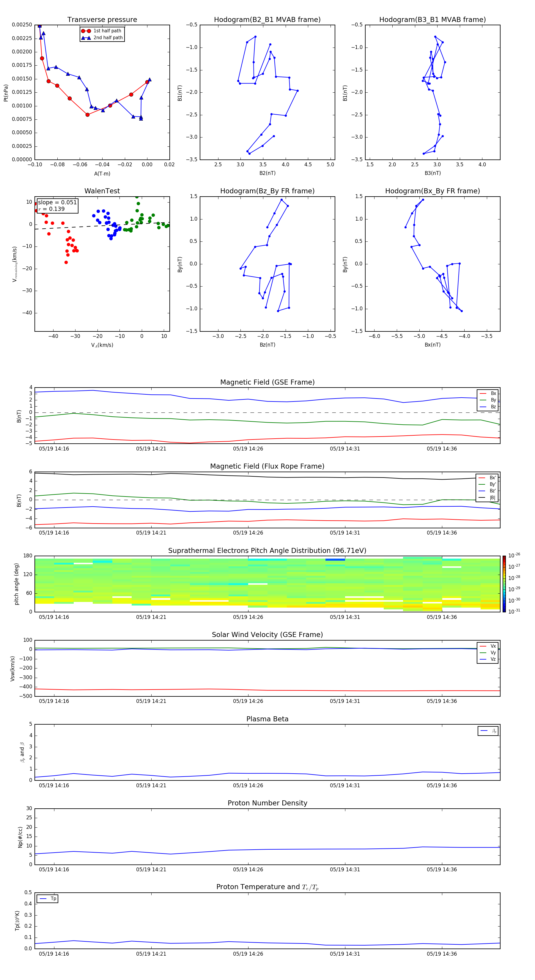Select the Vx entry in velocity legend
The height and width of the screenshot is (980, 535).
(x=488, y=646)
